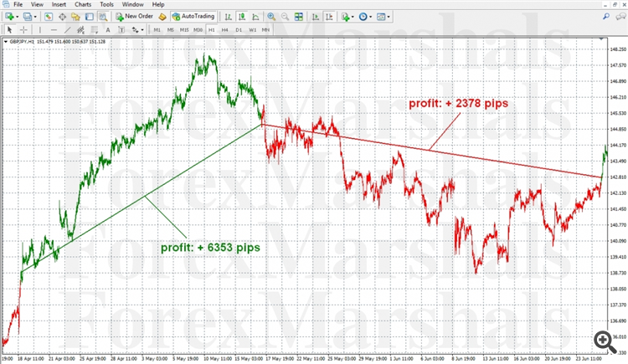Switch to candlestick chart mode
628x364 pixels.
(242, 17)
